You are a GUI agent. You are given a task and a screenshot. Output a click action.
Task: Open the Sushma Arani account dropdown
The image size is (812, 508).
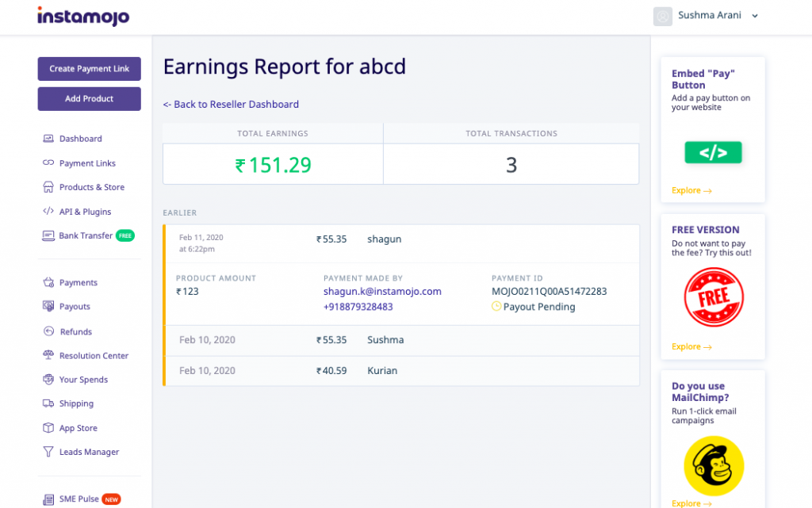755,16
